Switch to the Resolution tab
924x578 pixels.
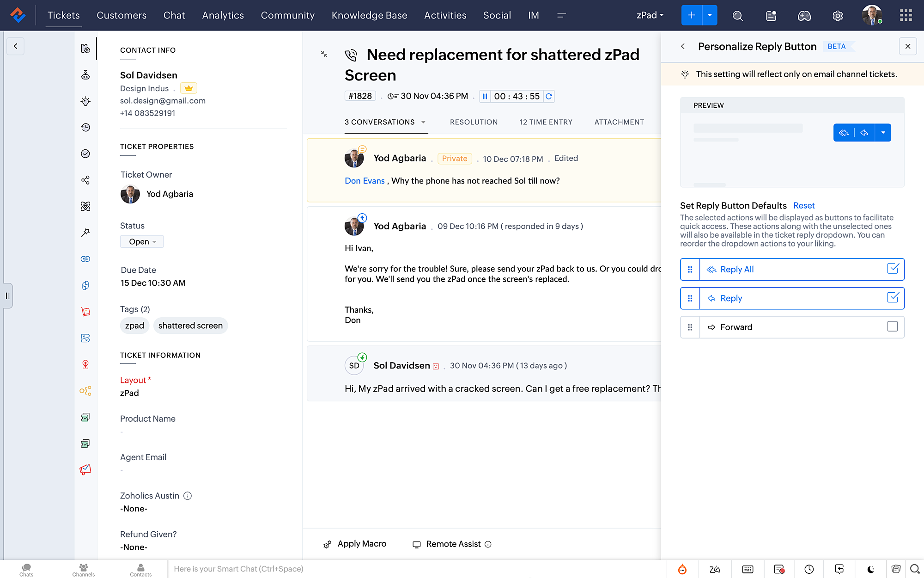coord(474,122)
